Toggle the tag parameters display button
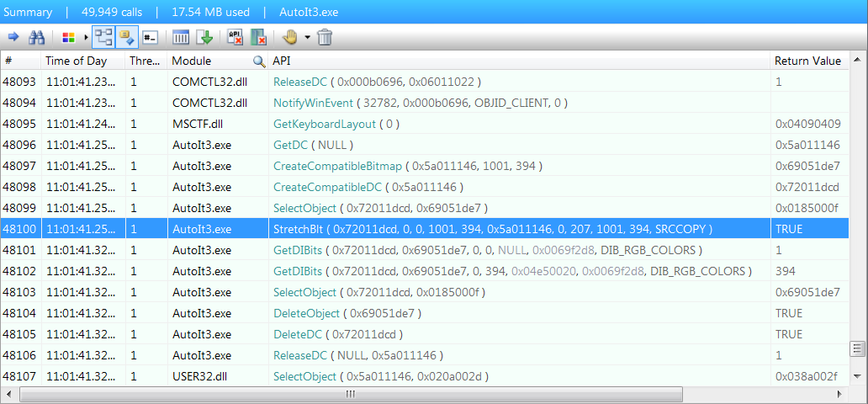 [x=127, y=37]
